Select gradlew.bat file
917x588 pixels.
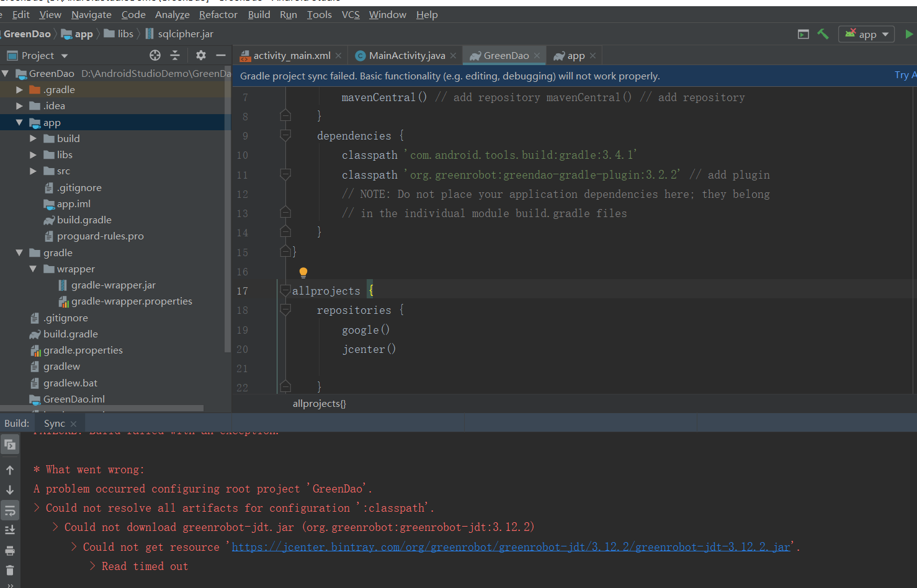tap(64, 383)
